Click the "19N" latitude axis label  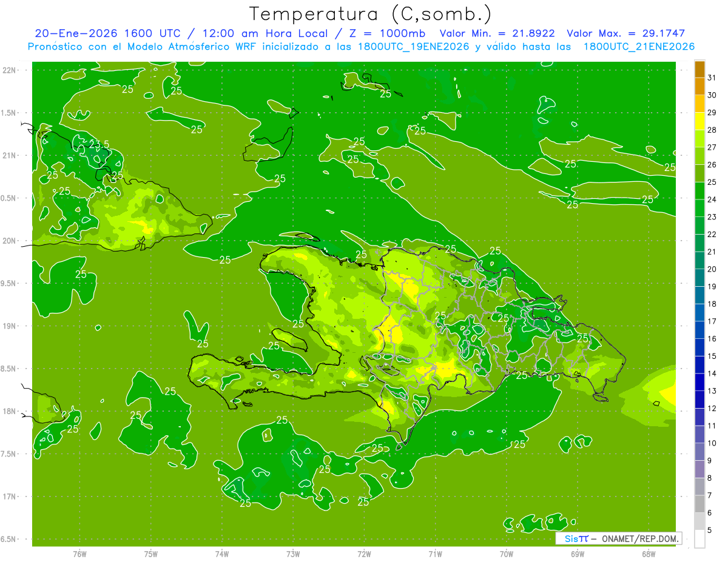point(8,326)
